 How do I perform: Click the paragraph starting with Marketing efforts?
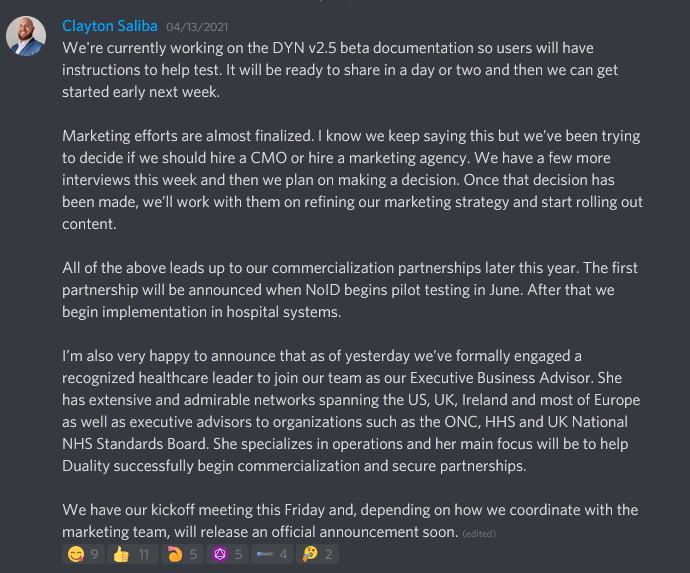[x=352, y=180]
